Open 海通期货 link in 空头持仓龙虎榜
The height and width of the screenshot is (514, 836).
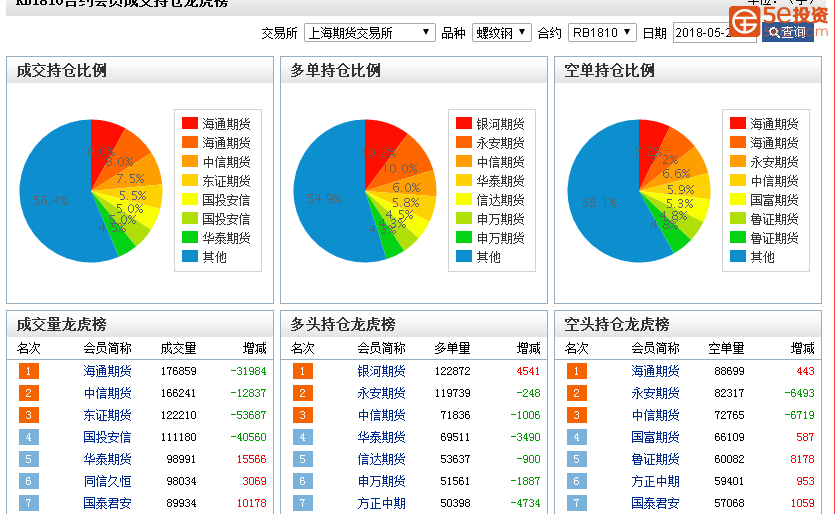click(655, 371)
